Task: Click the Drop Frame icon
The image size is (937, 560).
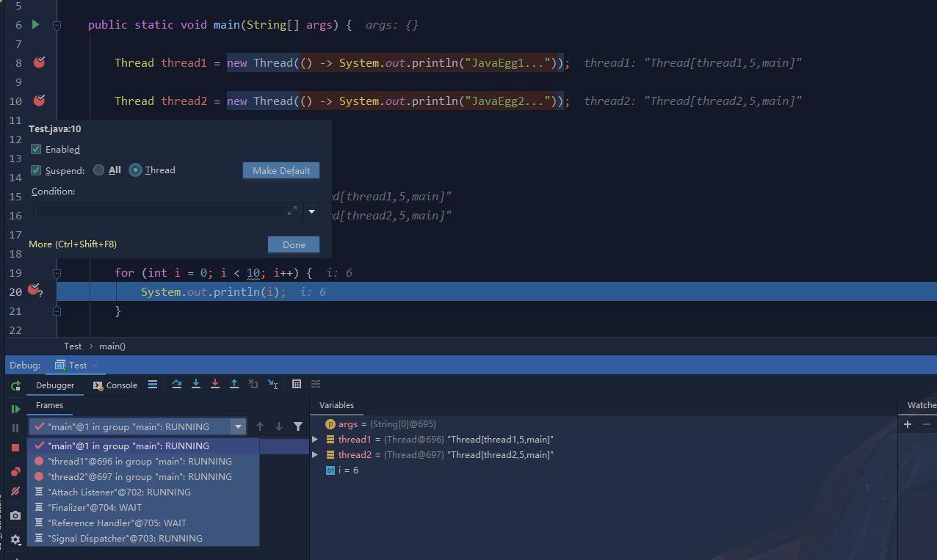Action: pos(253,384)
